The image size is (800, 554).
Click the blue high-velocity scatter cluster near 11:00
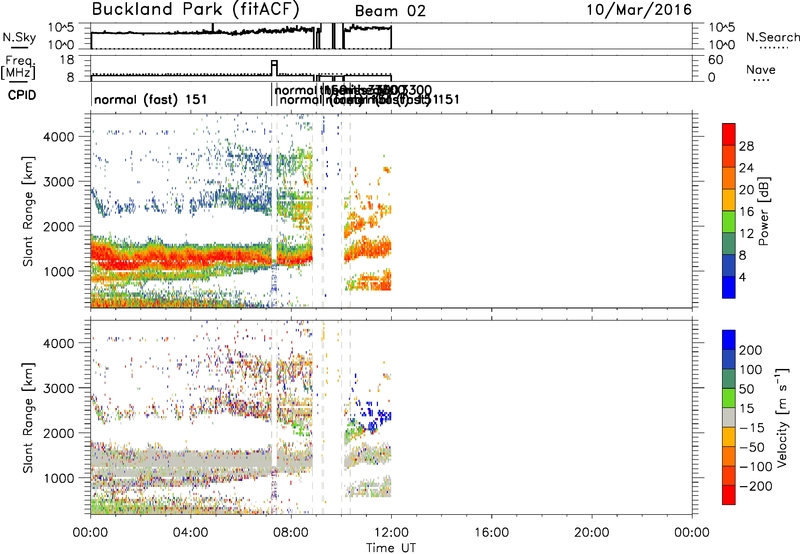(x=372, y=416)
